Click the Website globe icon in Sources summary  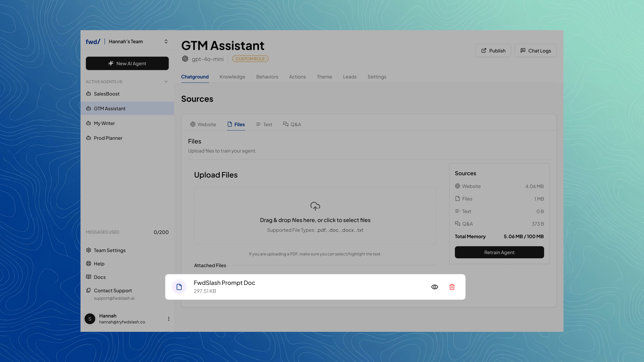pos(458,186)
